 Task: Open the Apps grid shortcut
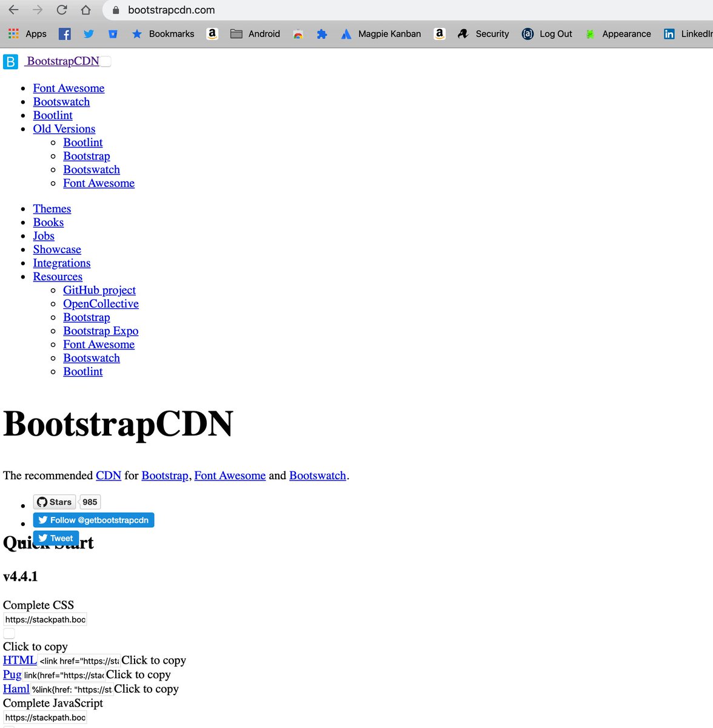tap(27, 34)
